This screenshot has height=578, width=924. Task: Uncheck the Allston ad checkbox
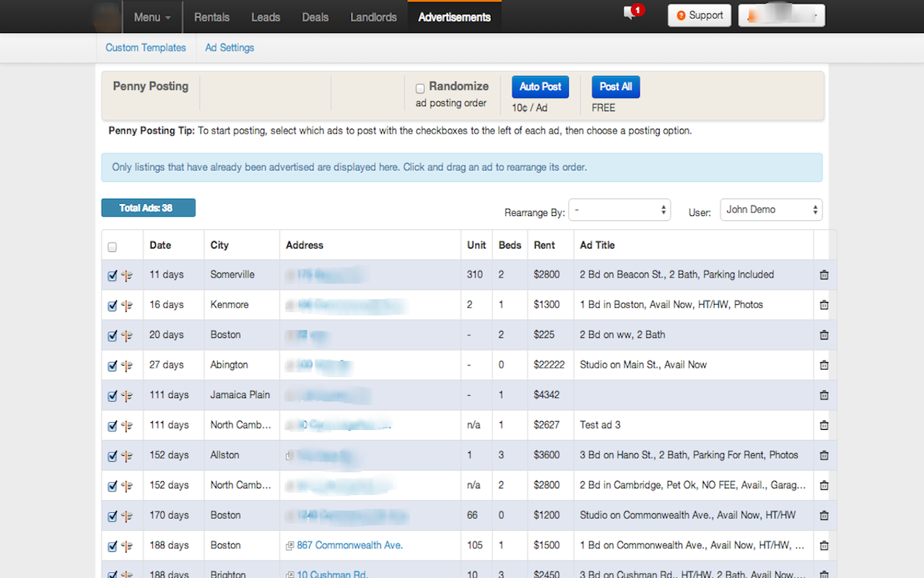(x=112, y=456)
